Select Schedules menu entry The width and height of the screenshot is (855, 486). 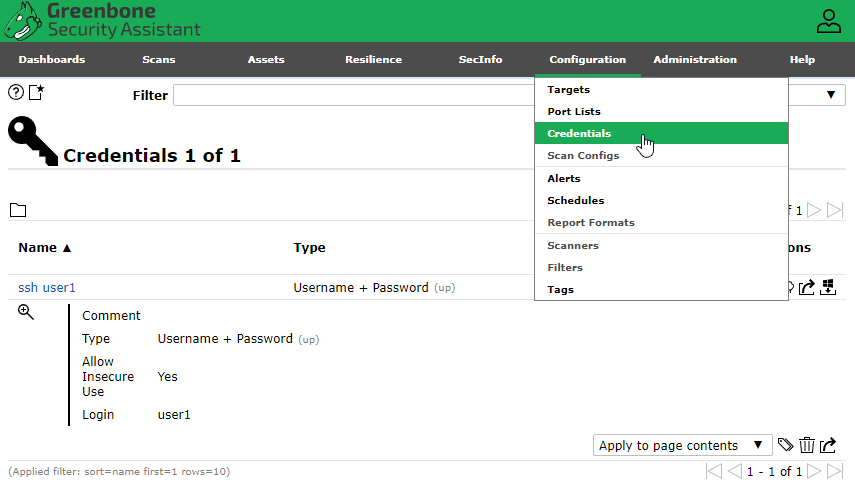pos(661,200)
